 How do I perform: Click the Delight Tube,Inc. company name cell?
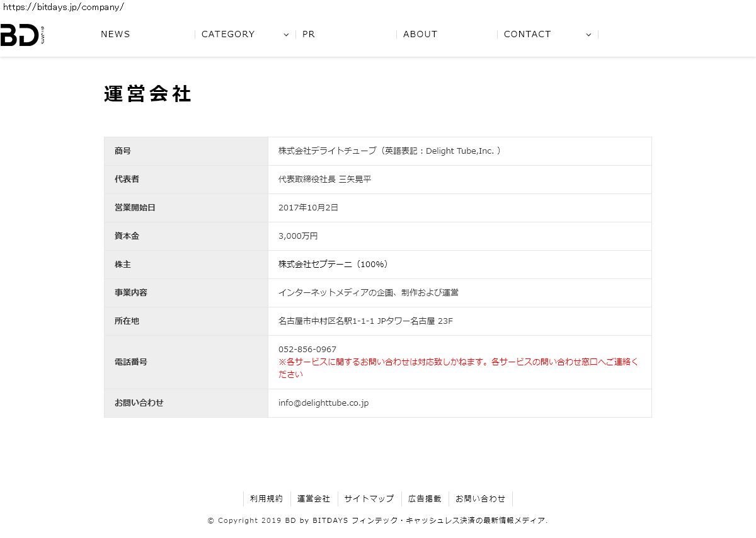point(389,151)
